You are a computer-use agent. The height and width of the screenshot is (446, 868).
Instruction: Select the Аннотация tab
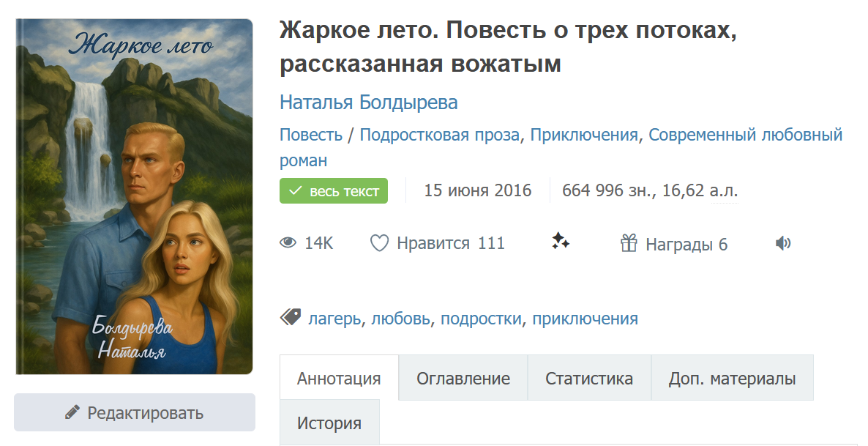tap(339, 379)
